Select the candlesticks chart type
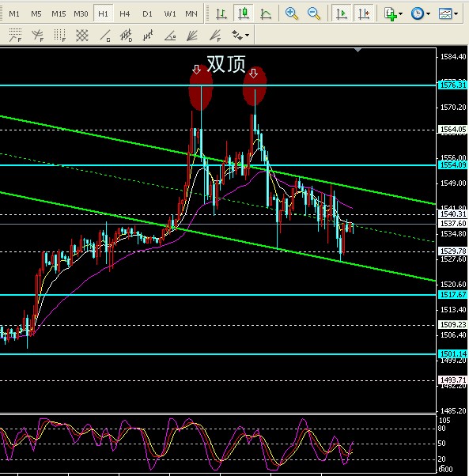The height and width of the screenshot is (476, 469). pyautogui.click(x=244, y=13)
